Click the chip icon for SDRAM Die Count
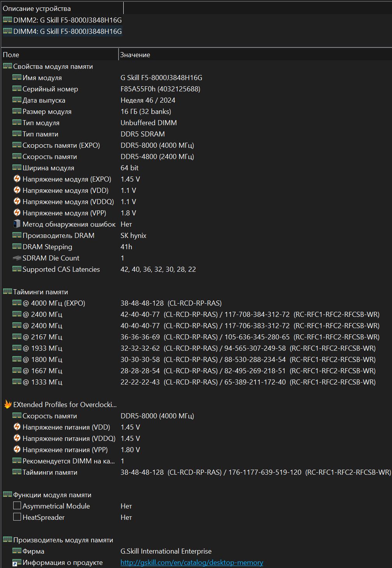The width and height of the screenshot is (392, 568). 17,258
